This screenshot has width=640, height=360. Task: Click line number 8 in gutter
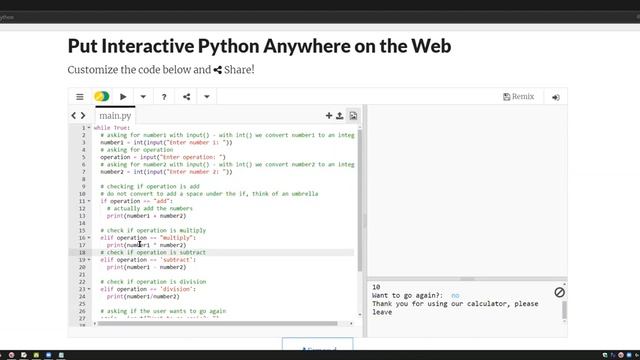pos(84,179)
